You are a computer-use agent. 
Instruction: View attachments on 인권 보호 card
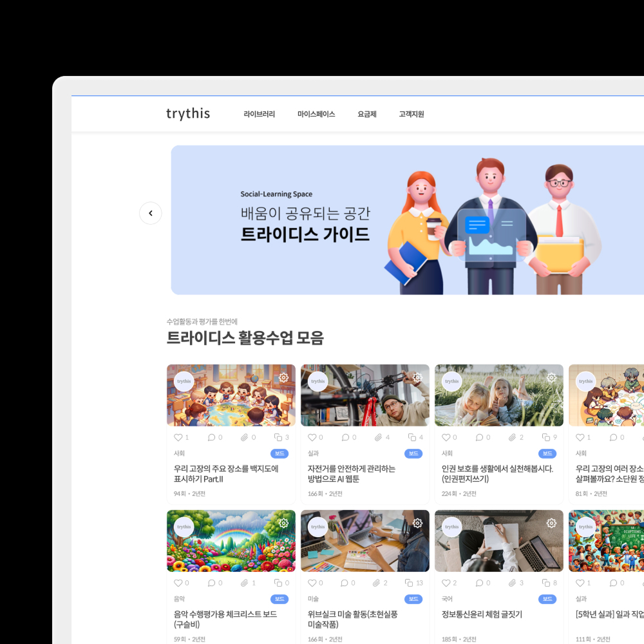[512, 437]
